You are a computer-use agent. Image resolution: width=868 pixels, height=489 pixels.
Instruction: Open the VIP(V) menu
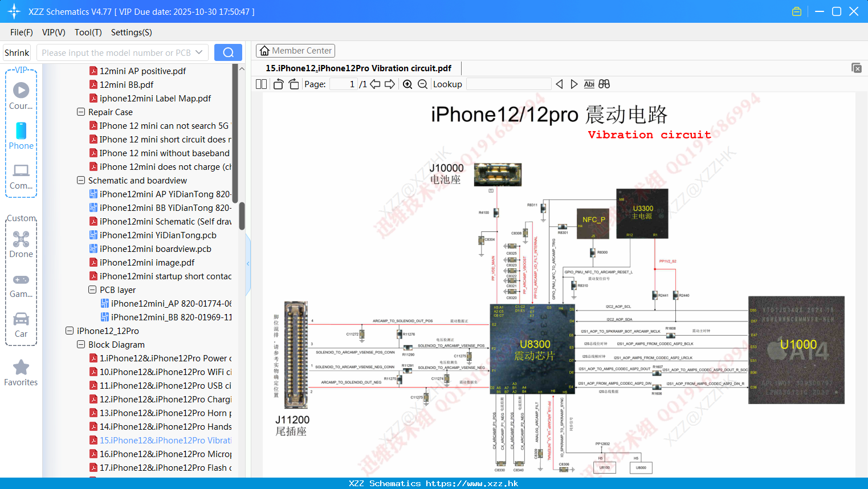pyautogui.click(x=54, y=32)
